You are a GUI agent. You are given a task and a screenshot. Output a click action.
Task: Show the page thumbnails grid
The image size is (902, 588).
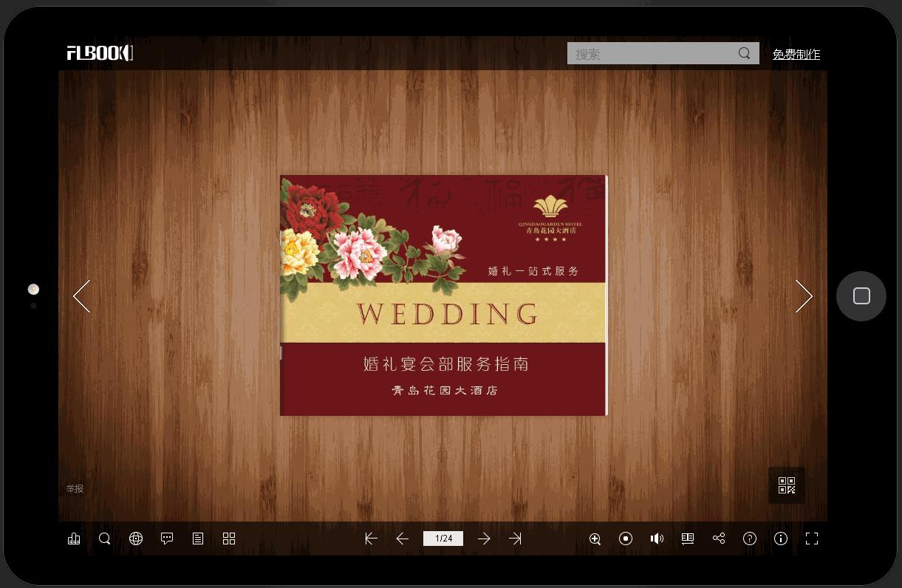point(229,539)
